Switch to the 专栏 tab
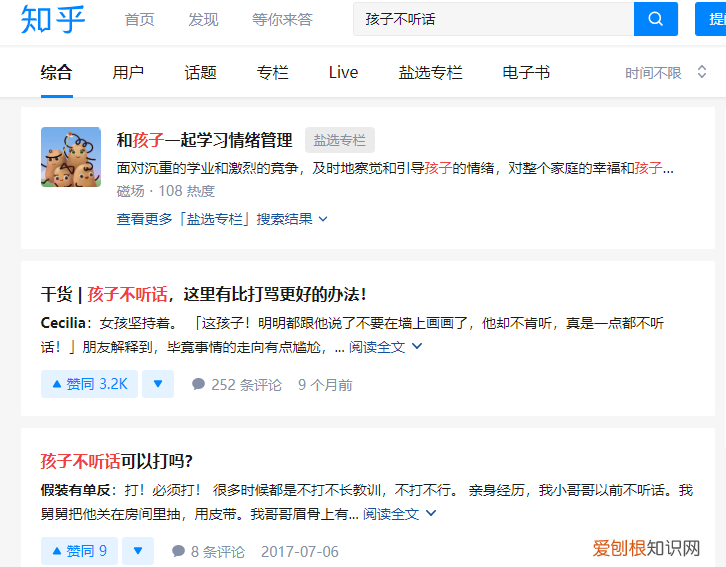The height and width of the screenshot is (567, 726). pyautogui.click(x=273, y=73)
